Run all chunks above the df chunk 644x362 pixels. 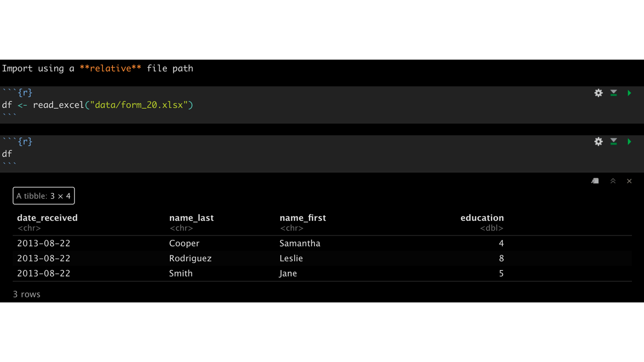click(x=614, y=142)
